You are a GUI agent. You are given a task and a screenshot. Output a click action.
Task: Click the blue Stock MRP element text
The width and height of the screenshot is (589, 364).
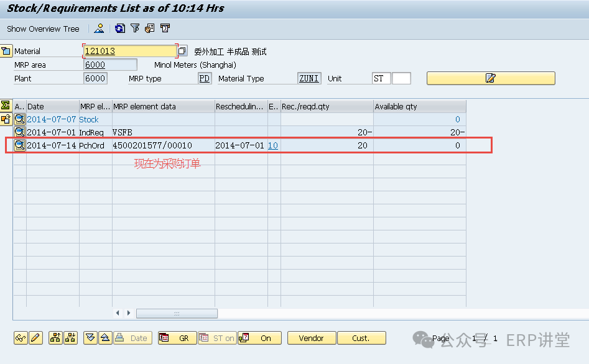click(x=89, y=119)
